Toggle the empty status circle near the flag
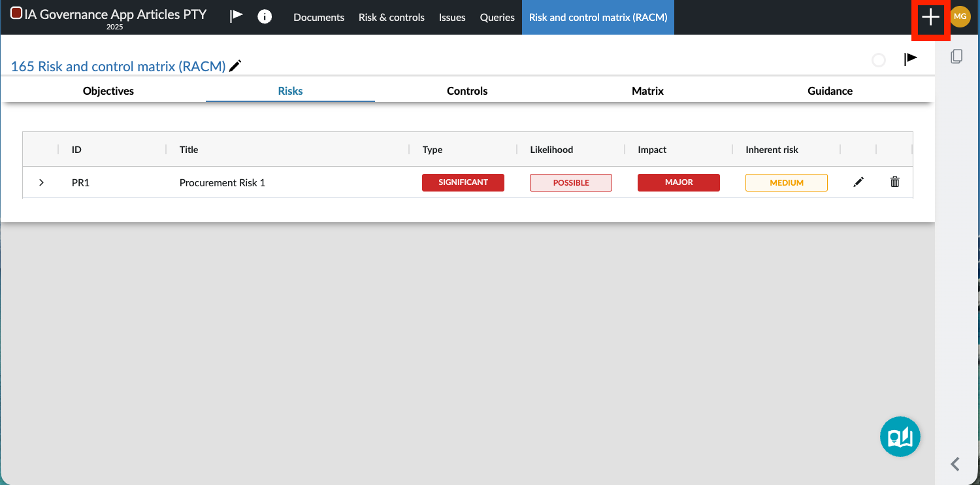980x485 pixels. click(879, 60)
